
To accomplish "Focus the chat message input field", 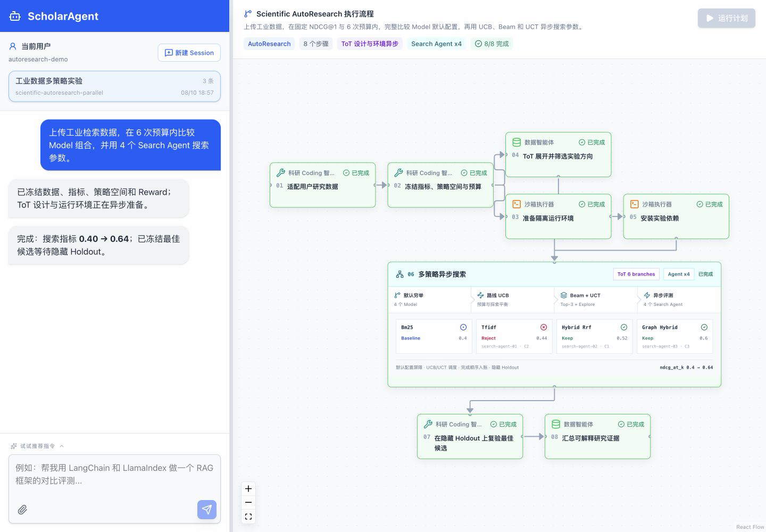I will pos(114,475).
